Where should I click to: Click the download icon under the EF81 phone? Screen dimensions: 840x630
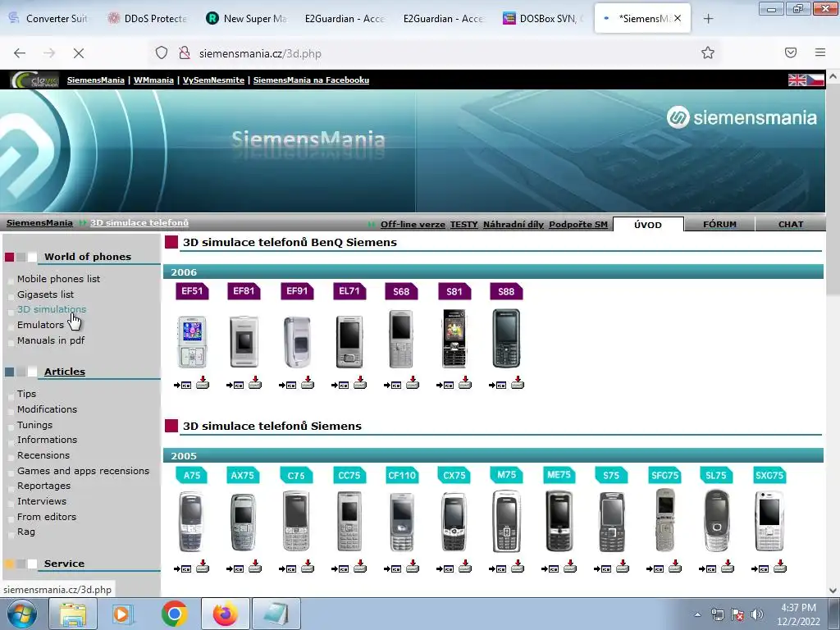click(255, 382)
